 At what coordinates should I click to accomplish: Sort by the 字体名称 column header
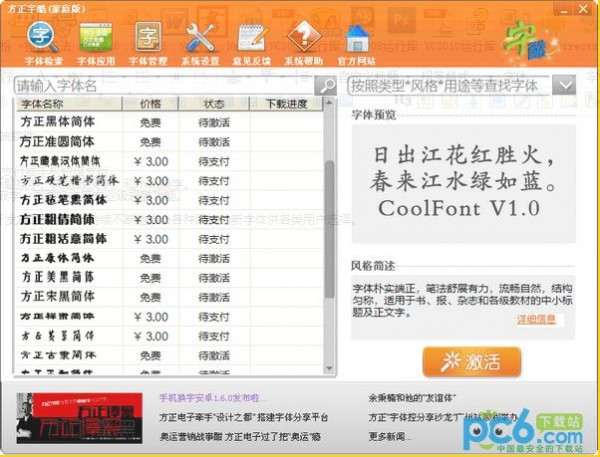pyautogui.click(x=69, y=104)
